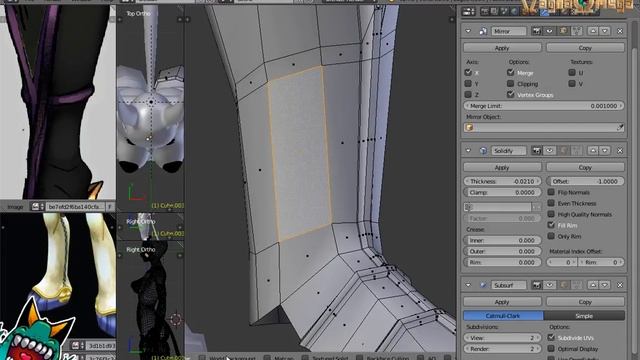Move Mirror modifier down in stack
The image size is (640, 360).
pyautogui.click(x=605, y=31)
